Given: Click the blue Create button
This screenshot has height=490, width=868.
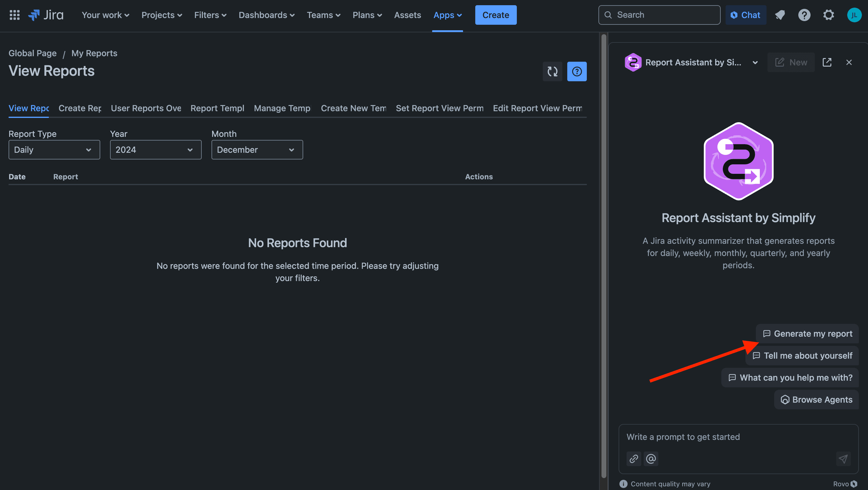Looking at the screenshot, I should 496,15.
